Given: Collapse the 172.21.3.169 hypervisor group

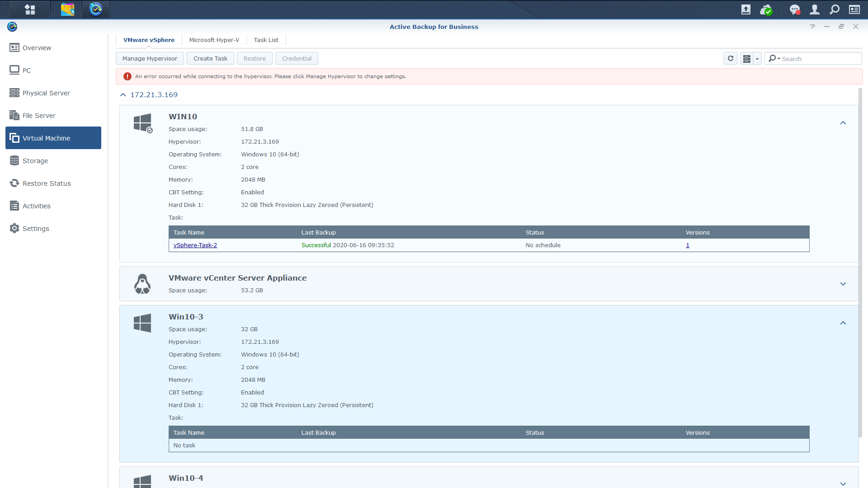Looking at the screenshot, I should pyautogui.click(x=123, y=95).
